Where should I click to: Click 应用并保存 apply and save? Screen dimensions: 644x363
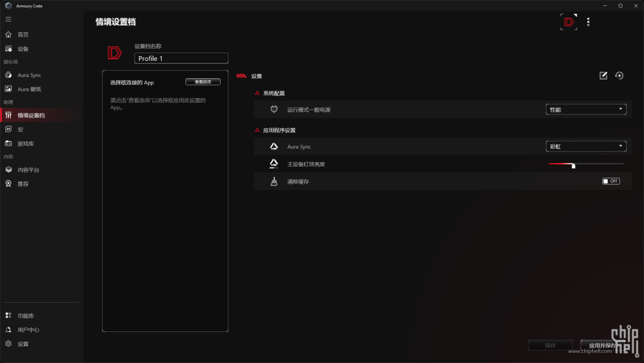tap(602, 345)
